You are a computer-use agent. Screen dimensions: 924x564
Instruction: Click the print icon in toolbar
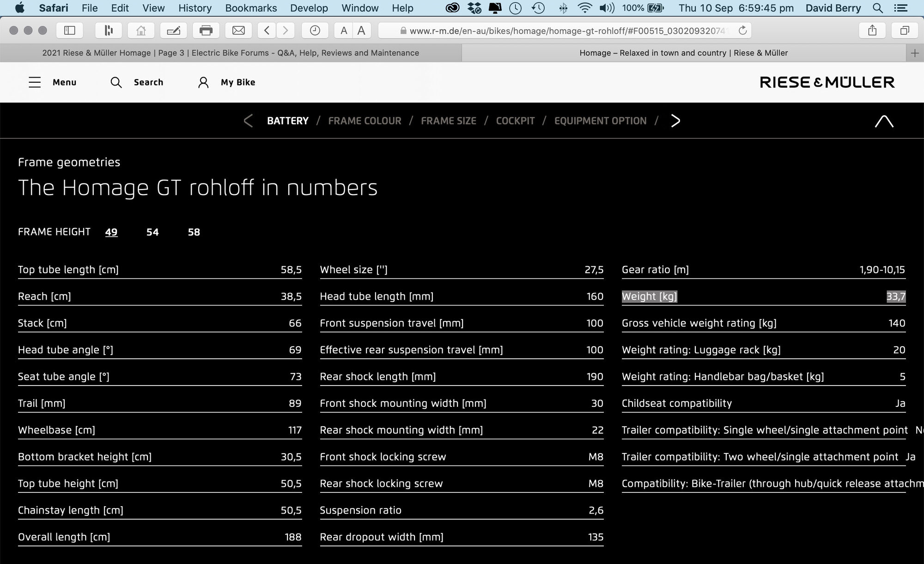(x=206, y=31)
